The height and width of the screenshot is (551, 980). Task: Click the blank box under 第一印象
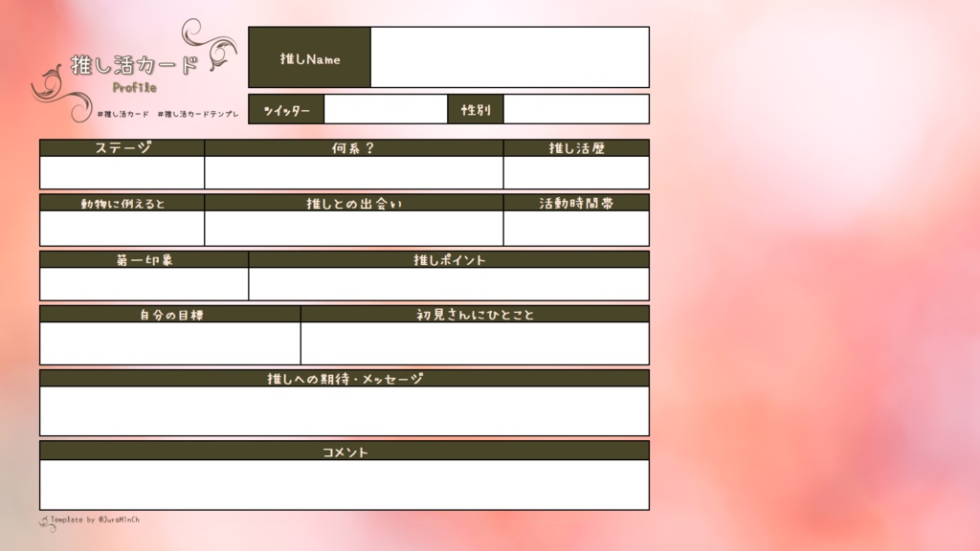(144, 283)
